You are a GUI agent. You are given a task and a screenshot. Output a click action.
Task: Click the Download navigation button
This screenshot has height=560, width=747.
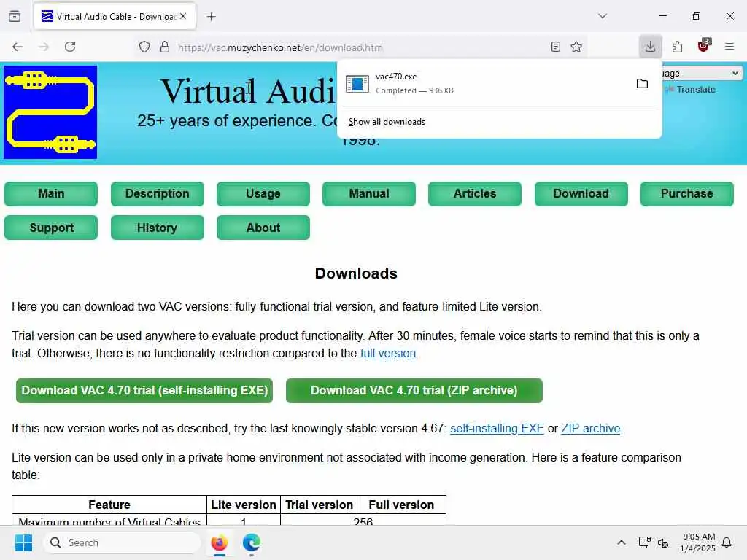(581, 194)
